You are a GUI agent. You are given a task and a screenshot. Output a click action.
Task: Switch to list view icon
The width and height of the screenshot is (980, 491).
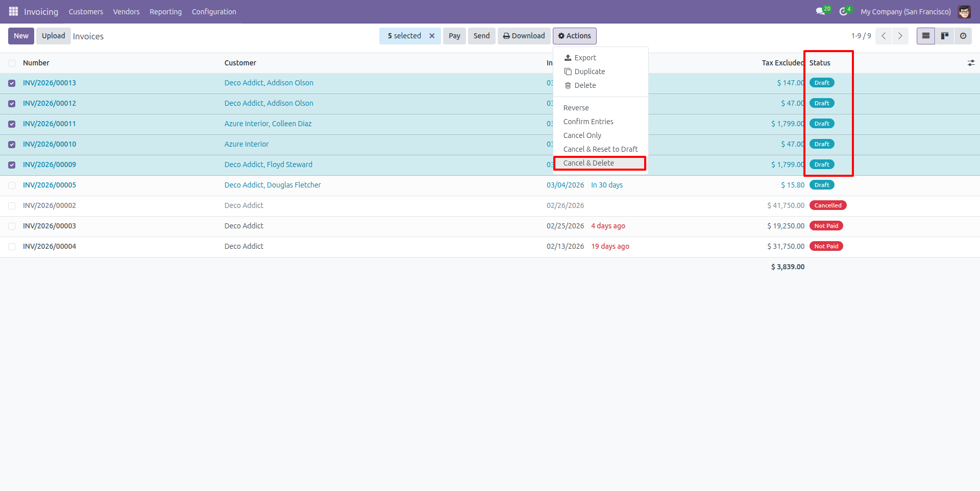[x=925, y=36]
